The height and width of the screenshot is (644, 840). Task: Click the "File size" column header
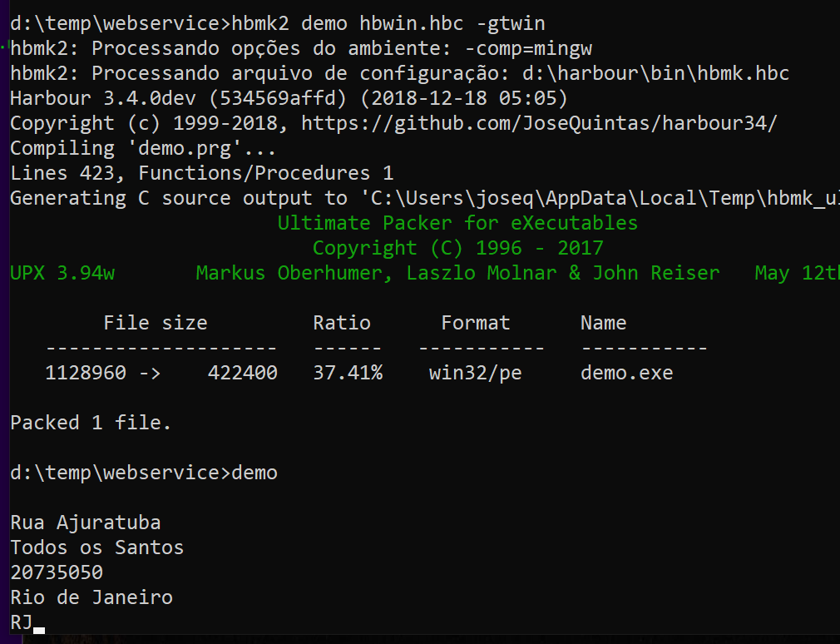pyautogui.click(x=156, y=323)
